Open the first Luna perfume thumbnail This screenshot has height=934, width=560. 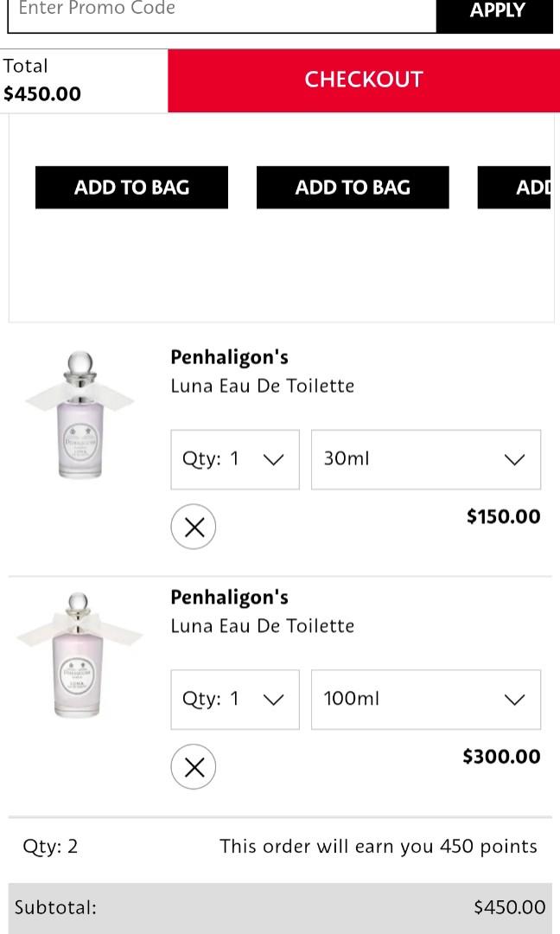coord(80,415)
